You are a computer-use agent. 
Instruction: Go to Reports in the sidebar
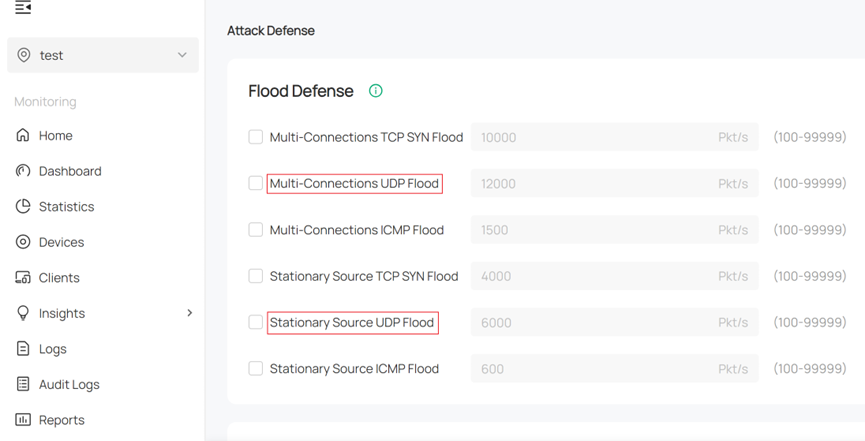click(62, 420)
